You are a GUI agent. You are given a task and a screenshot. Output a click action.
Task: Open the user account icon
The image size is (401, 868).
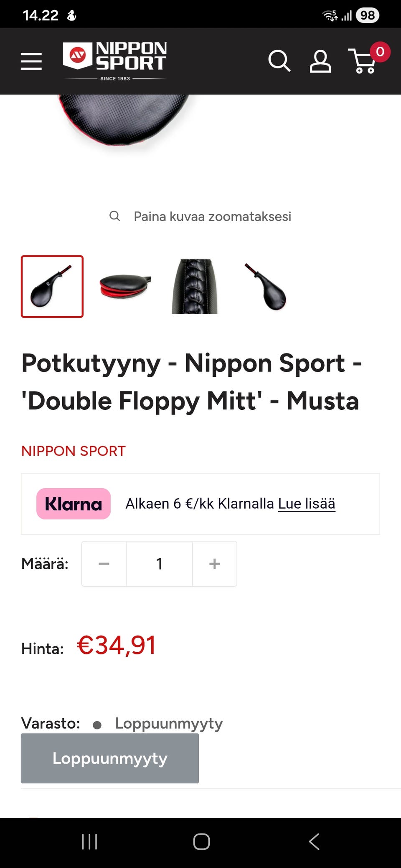[320, 61]
